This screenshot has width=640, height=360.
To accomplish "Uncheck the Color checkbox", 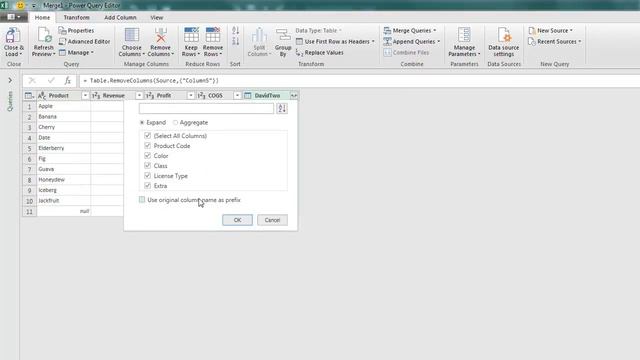I will 148,156.
